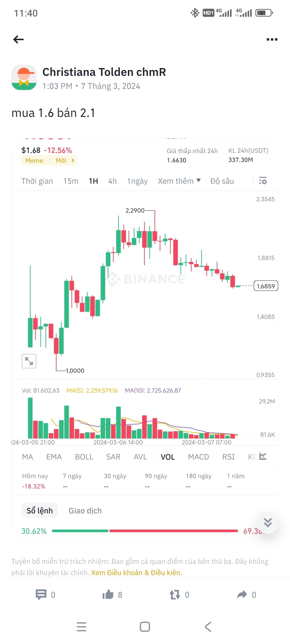Open the chart settings icon

[x=263, y=181]
